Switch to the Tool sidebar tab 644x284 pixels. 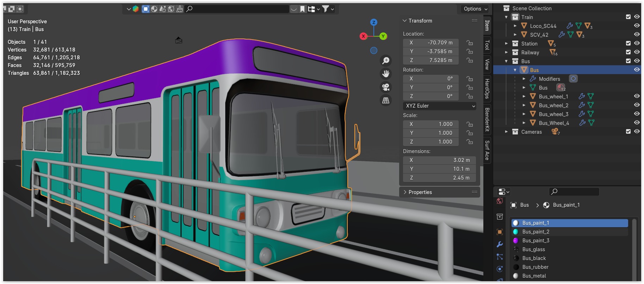[487, 45]
